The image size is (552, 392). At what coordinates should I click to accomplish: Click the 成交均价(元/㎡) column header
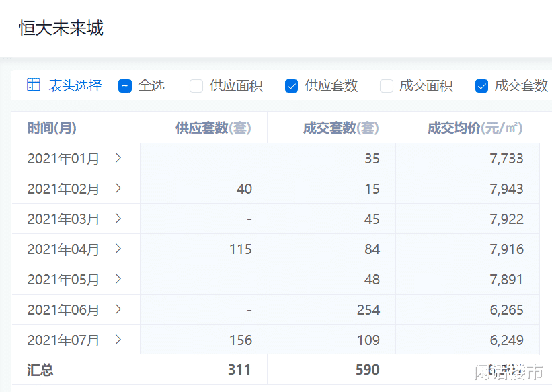475,128
